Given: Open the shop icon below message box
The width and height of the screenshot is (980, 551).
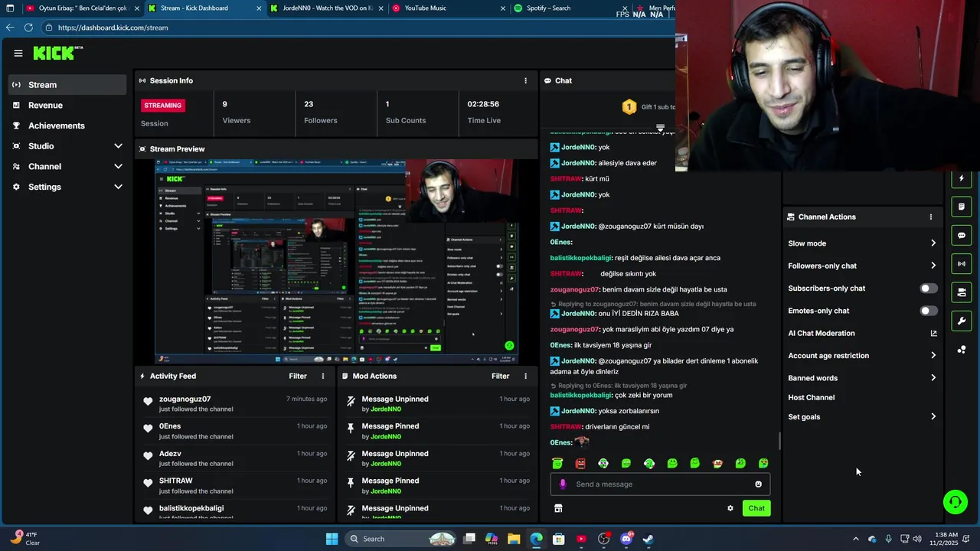Looking at the screenshot, I should pyautogui.click(x=558, y=508).
